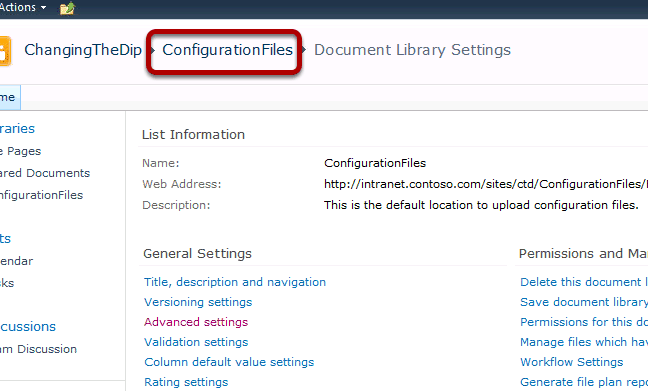This screenshot has height=391, width=648.
Task: Open Calendar list in sidebar
Action: click(17, 261)
